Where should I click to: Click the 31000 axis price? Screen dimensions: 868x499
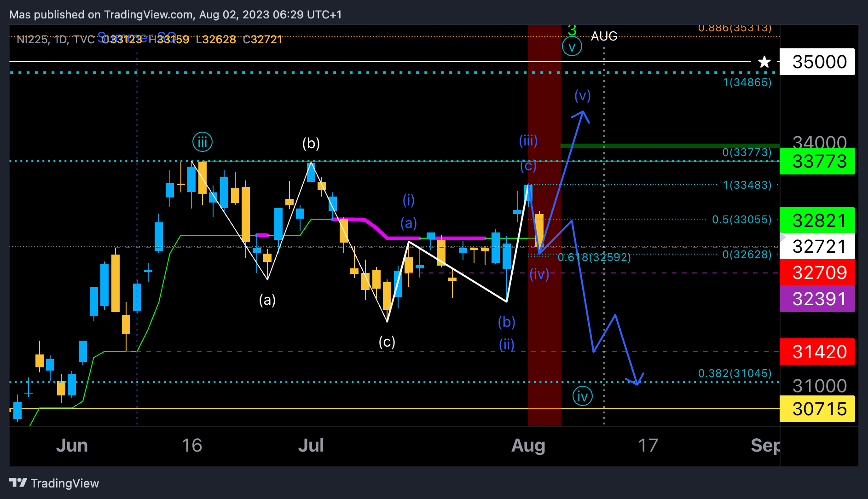820,386
